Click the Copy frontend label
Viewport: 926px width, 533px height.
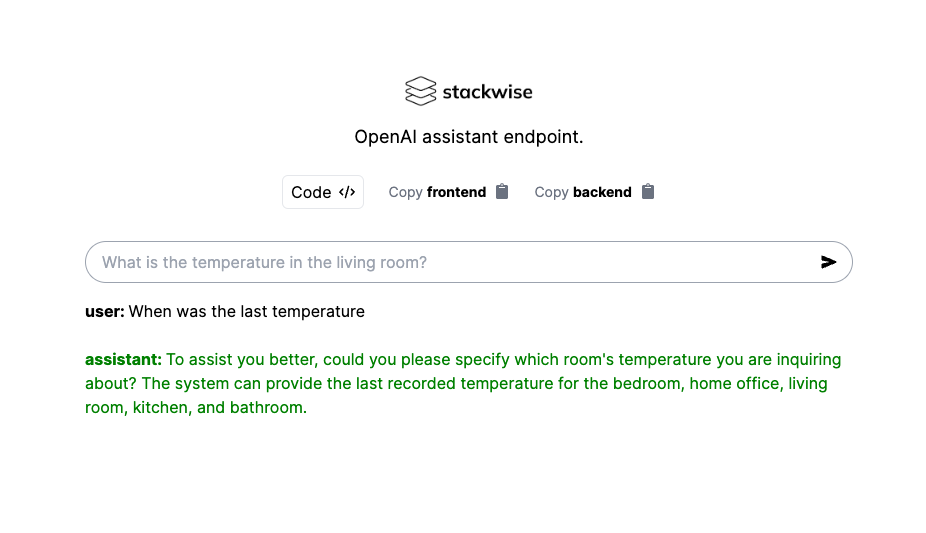coord(437,192)
